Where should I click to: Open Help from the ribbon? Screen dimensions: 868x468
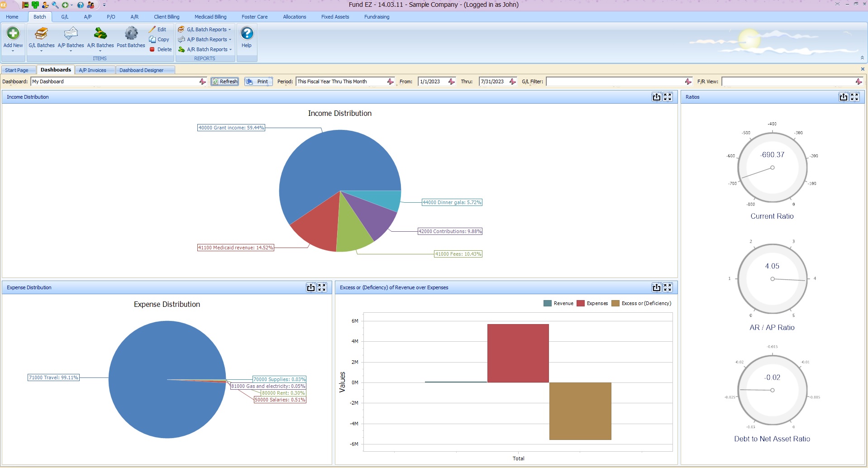246,37
